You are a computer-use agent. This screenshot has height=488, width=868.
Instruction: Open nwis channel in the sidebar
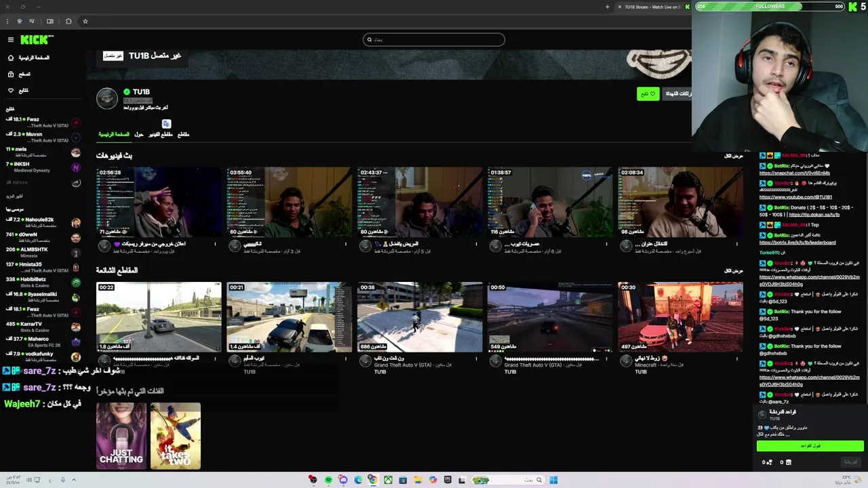point(43,152)
